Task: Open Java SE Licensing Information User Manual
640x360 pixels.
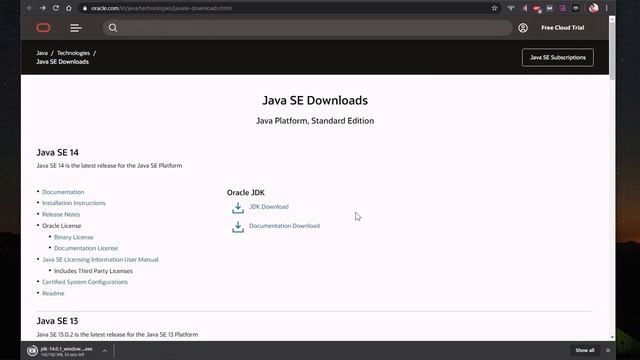Action: click(100, 260)
